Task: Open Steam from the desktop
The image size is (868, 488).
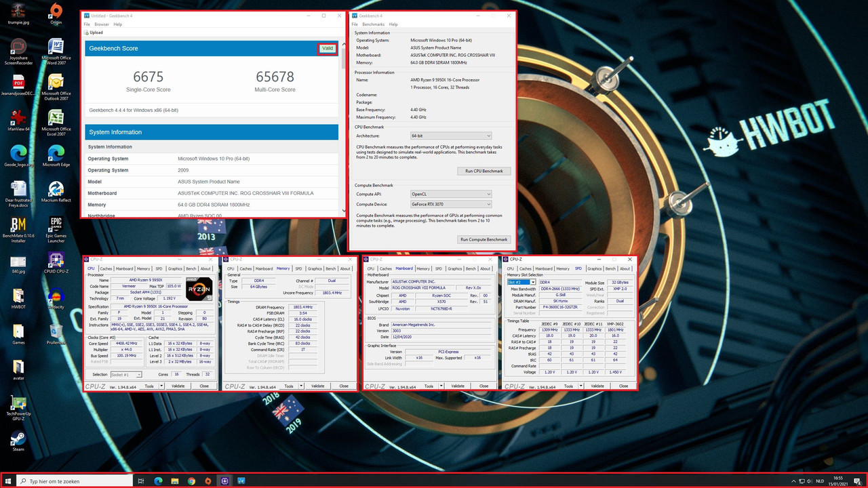Action: coord(18,441)
